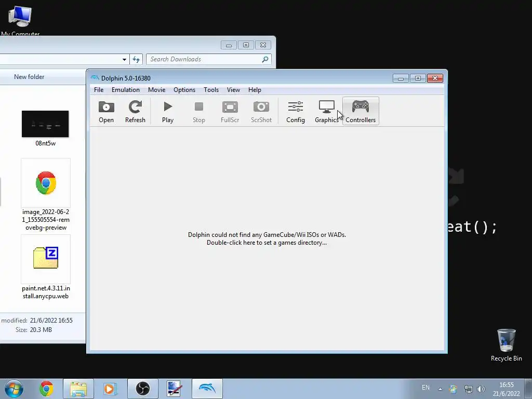
Task: Click the paint.net taskbar icon
Action: click(x=175, y=389)
